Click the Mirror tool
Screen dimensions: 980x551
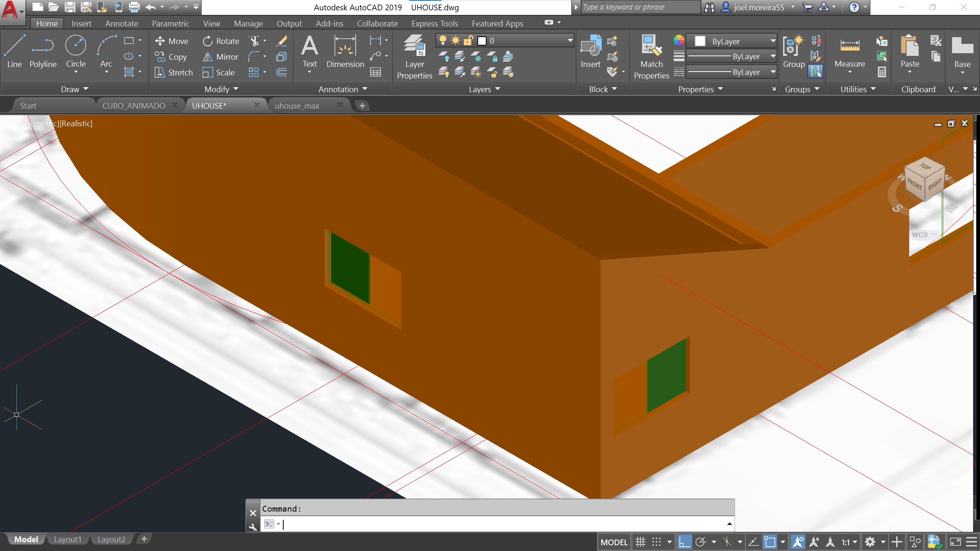coord(220,57)
